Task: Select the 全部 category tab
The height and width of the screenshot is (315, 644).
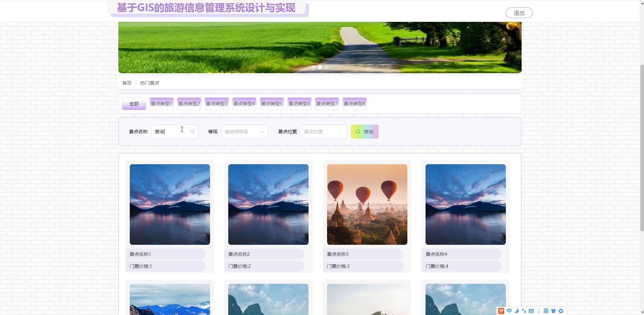Action: pos(134,104)
